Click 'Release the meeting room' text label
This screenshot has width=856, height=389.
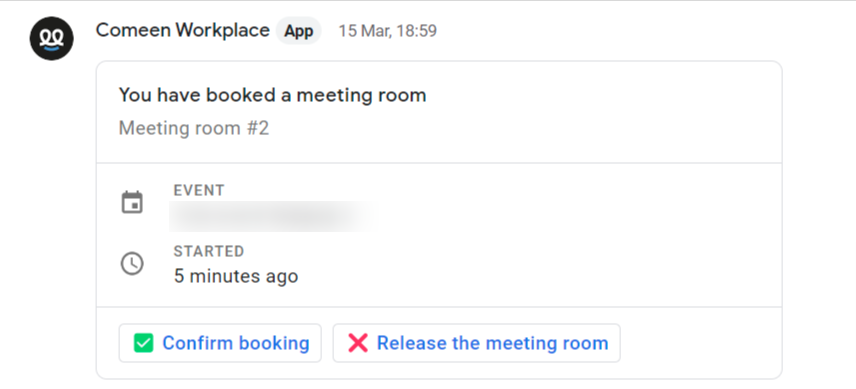click(492, 343)
